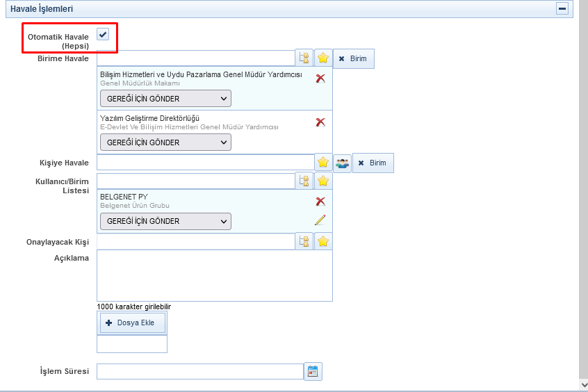Remove the Bilişim Hizmetleri ve Uydu Pazarlama entry
Image resolution: width=588 pixels, height=392 pixels.
pyautogui.click(x=320, y=79)
